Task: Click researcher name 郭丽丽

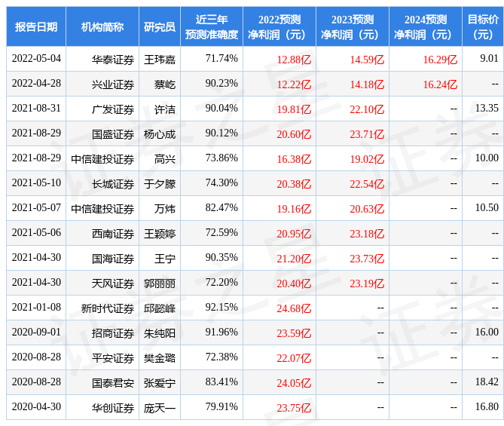Action: pyautogui.click(x=160, y=283)
